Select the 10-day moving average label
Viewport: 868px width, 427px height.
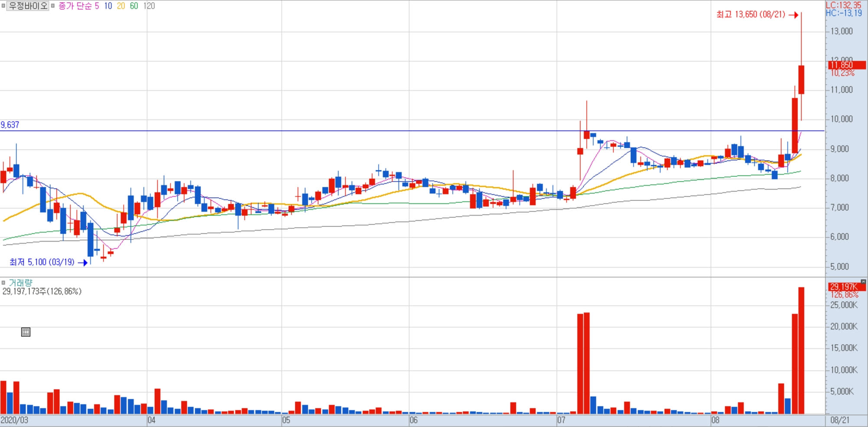coord(108,6)
